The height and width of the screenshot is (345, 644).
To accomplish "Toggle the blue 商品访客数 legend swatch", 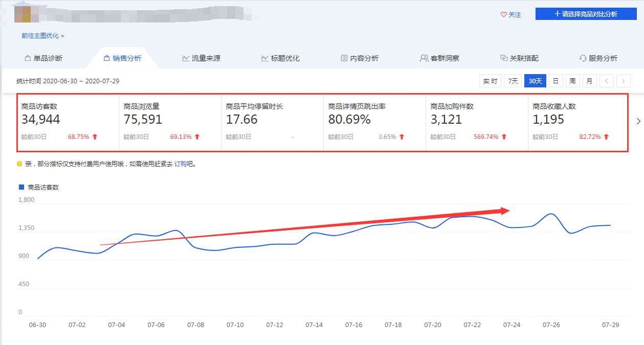I will (21, 187).
